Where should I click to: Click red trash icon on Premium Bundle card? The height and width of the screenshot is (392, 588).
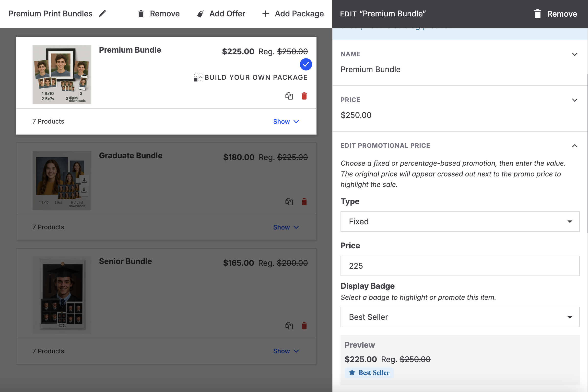click(x=304, y=96)
